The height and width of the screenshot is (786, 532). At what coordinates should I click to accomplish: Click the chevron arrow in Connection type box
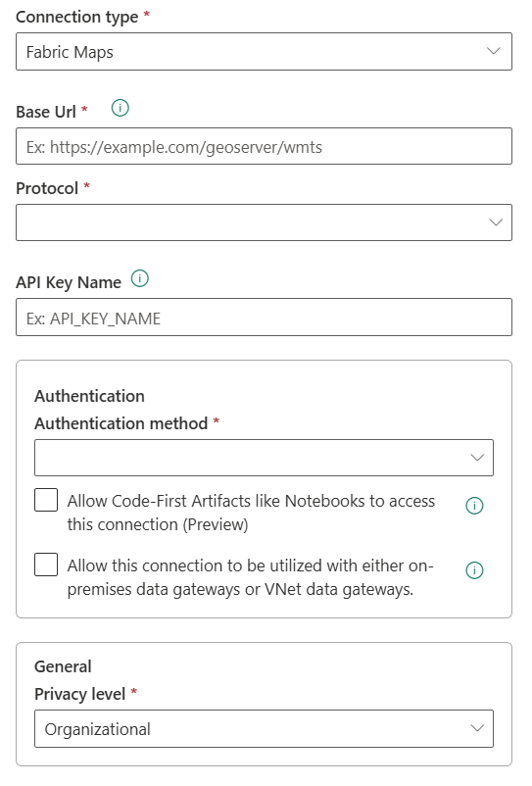[494, 51]
